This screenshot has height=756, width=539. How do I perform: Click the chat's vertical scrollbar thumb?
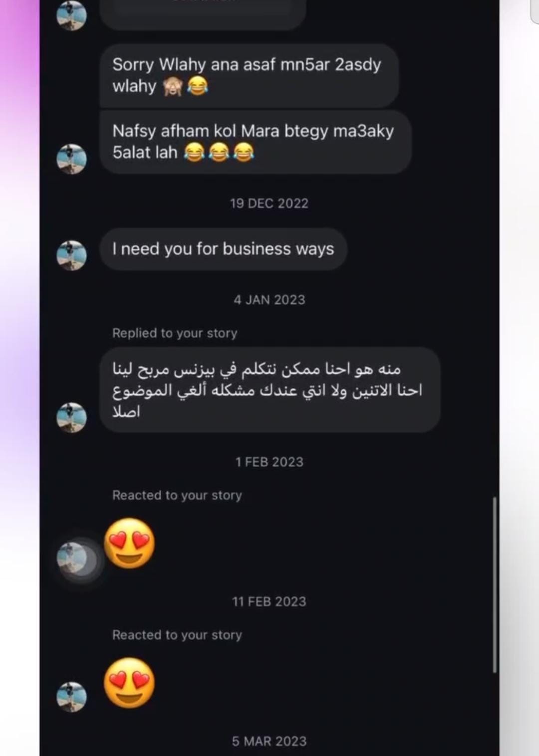coord(495,585)
